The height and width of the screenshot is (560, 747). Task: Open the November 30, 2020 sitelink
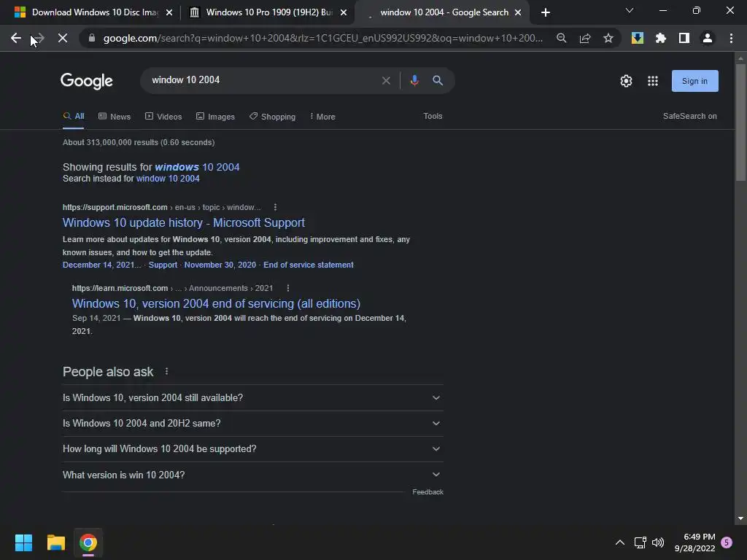click(220, 265)
